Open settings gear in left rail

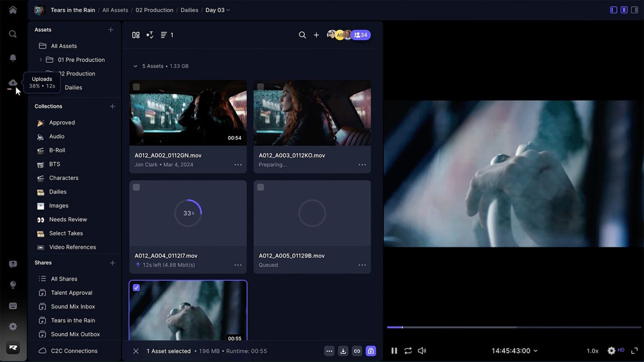pos(13,326)
